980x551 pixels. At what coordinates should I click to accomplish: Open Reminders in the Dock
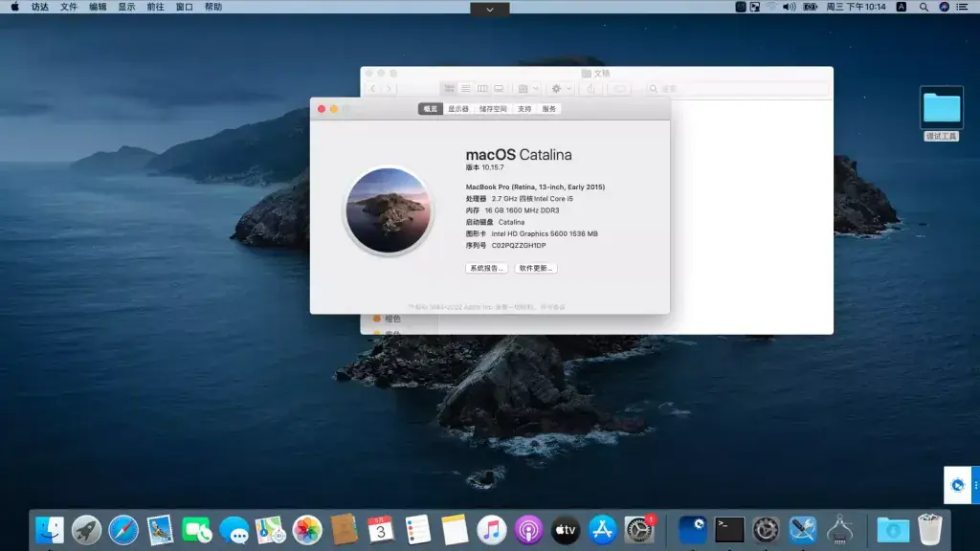[417, 530]
